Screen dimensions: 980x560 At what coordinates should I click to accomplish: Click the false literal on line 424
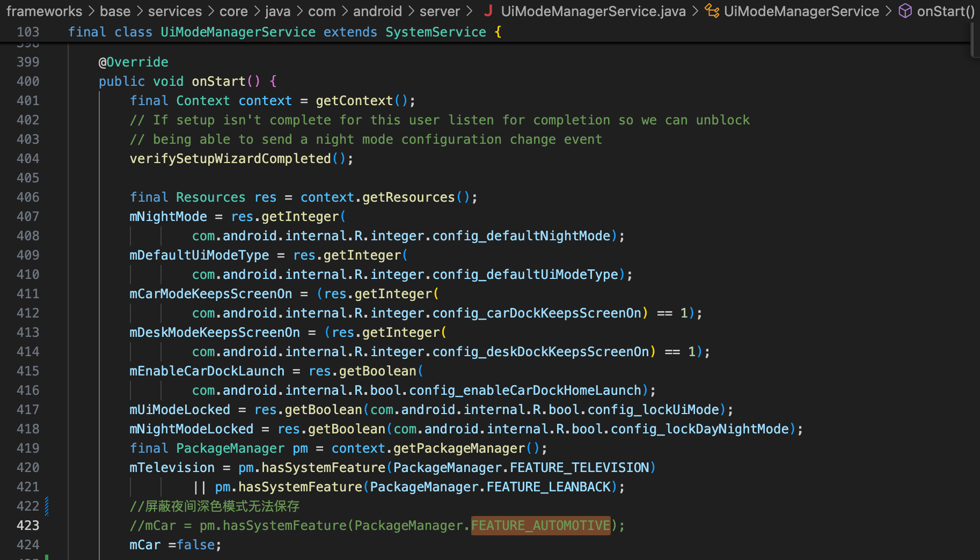click(195, 545)
